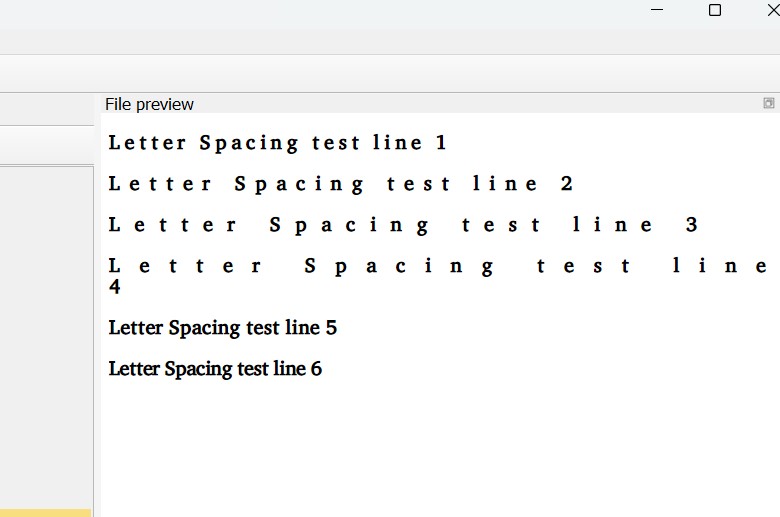
Task: Click on Letter Spacing test line 1
Action: [x=278, y=143]
